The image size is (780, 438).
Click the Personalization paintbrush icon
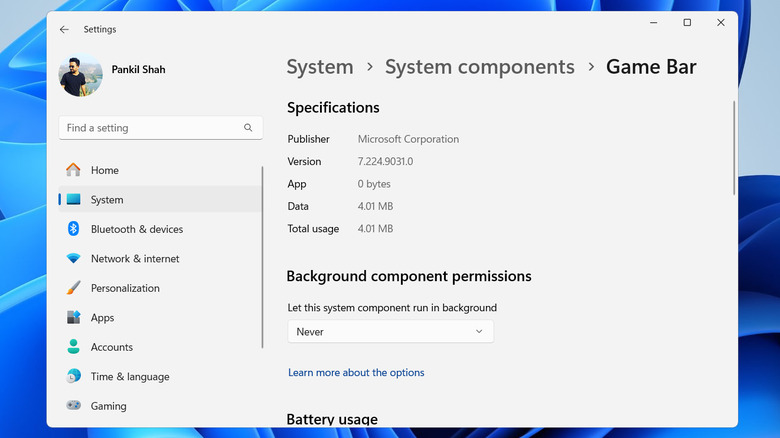[73, 288]
